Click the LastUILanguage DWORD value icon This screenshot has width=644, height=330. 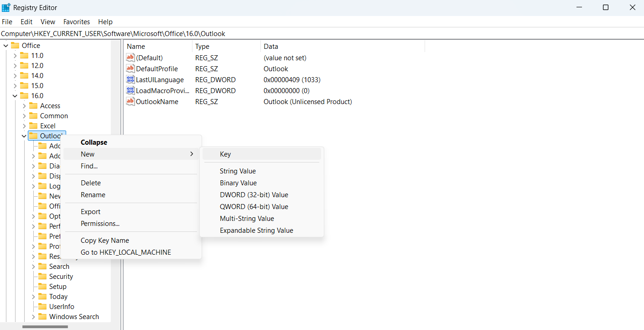coord(130,80)
